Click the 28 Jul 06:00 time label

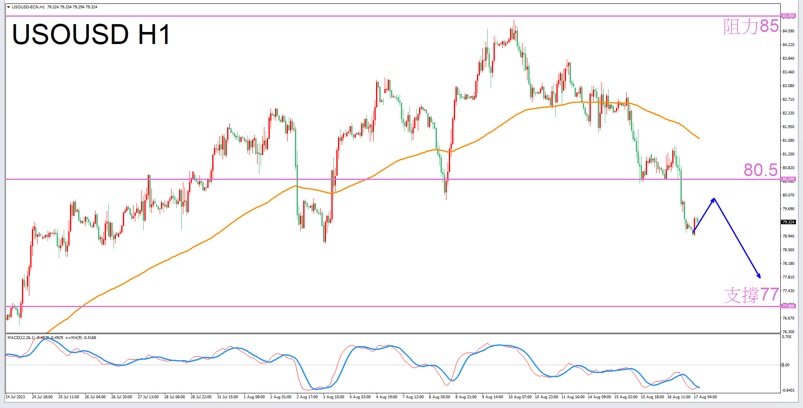point(175,397)
